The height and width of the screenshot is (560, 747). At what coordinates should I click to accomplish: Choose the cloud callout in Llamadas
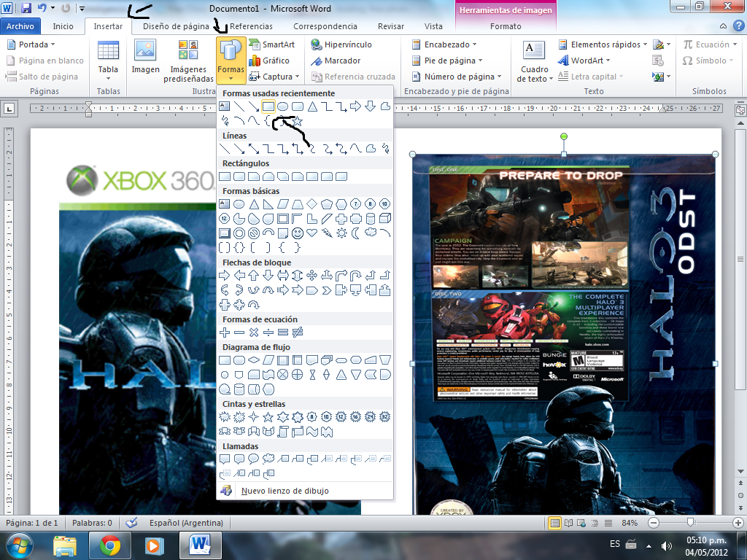[x=268, y=459]
